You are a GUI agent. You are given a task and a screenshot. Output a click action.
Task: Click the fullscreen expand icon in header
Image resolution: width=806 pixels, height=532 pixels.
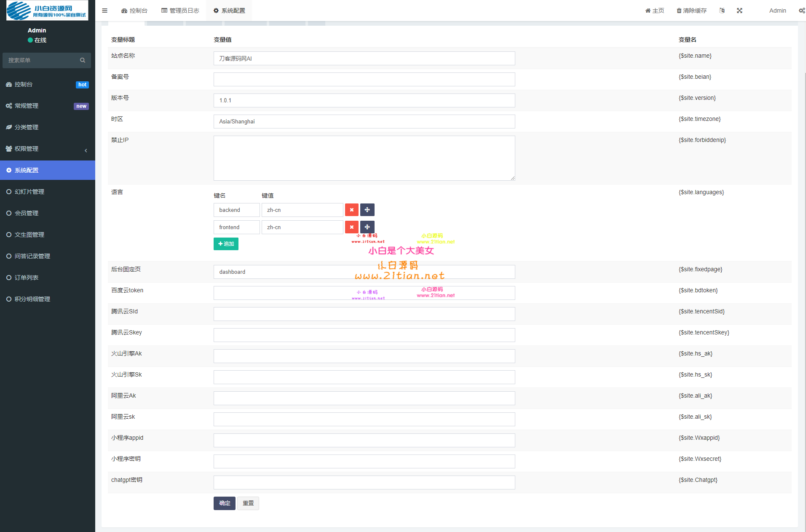(x=739, y=11)
